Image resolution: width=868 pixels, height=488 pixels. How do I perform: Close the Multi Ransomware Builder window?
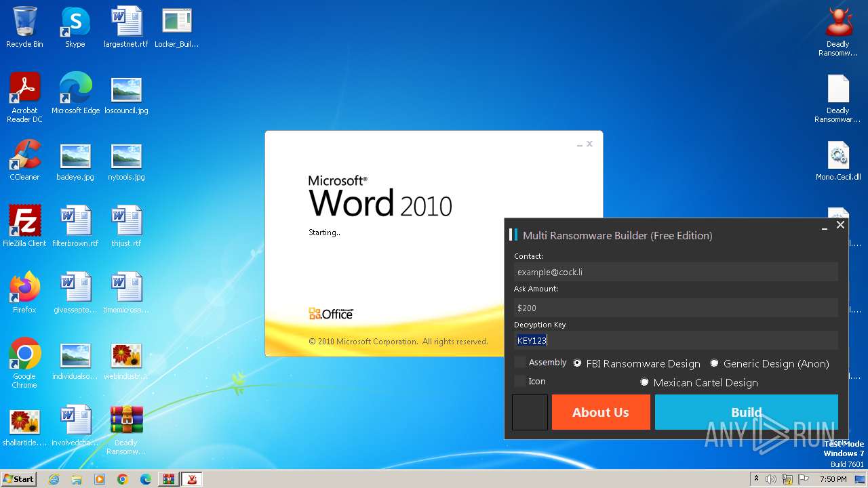tap(841, 225)
